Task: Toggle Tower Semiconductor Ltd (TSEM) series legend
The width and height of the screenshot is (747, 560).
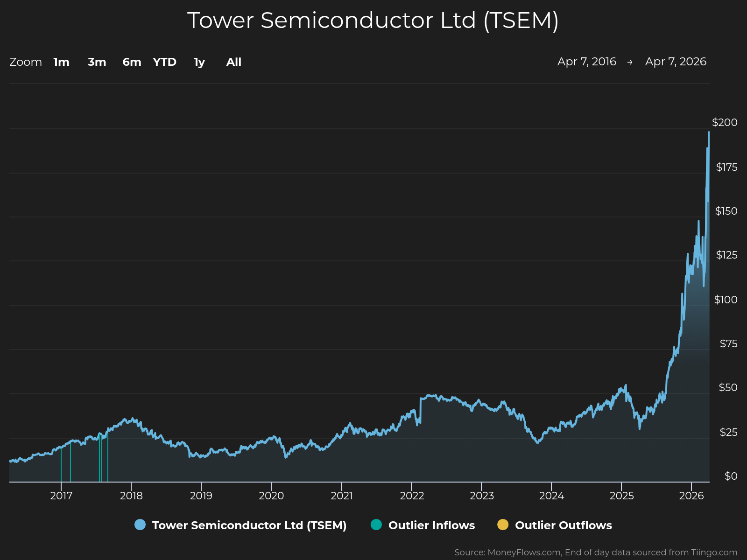Action: point(240,525)
